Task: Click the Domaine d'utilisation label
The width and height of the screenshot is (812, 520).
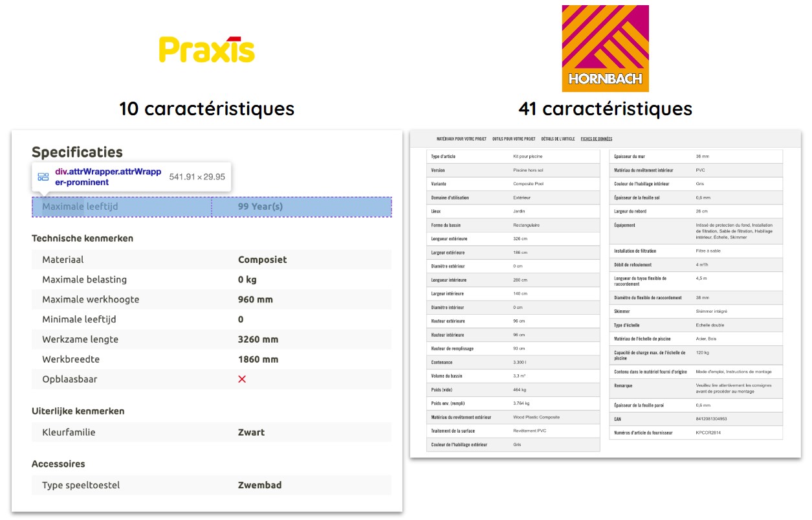Action: tap(450, 198)
